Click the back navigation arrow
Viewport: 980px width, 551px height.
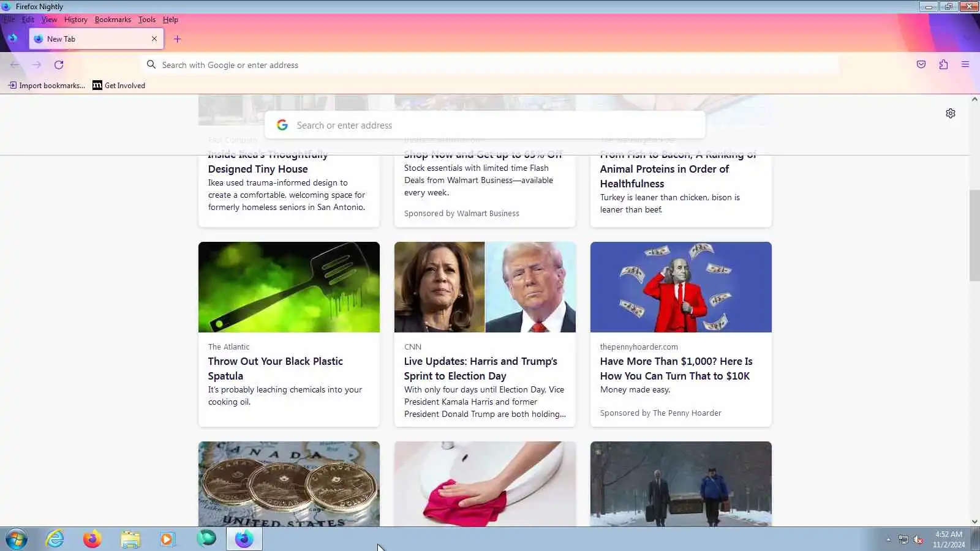click(15, 65)
